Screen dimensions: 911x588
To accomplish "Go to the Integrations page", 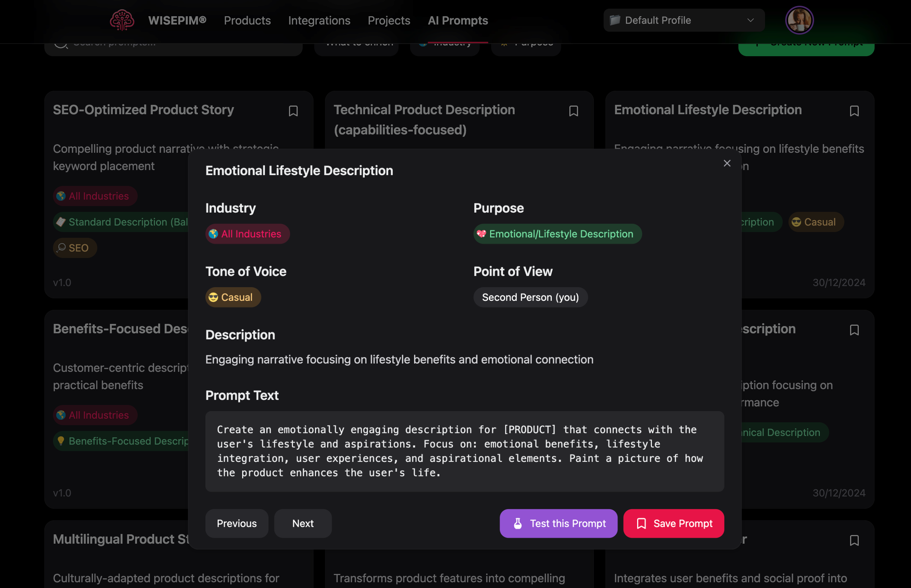I will 319,20.
